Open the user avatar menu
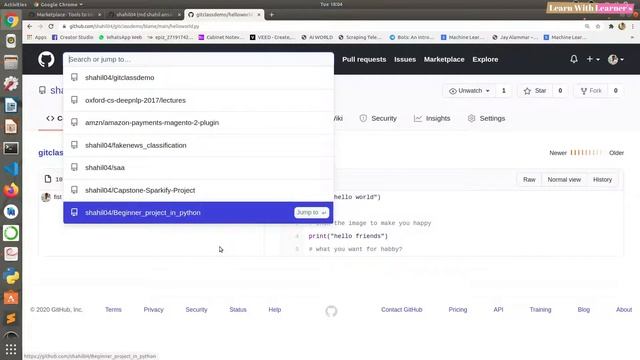The height and width of the screenshot is (360, 640). coord(616,60)
